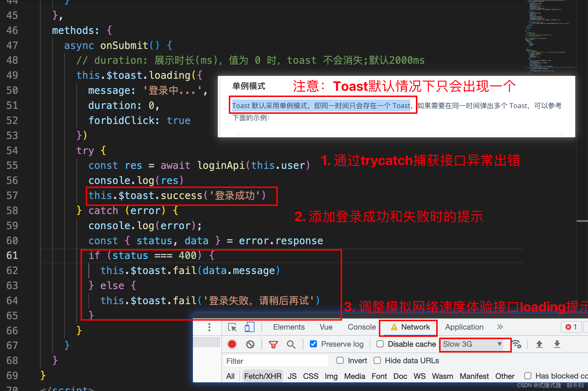Click the clear network log icon

tap(250, 344)
